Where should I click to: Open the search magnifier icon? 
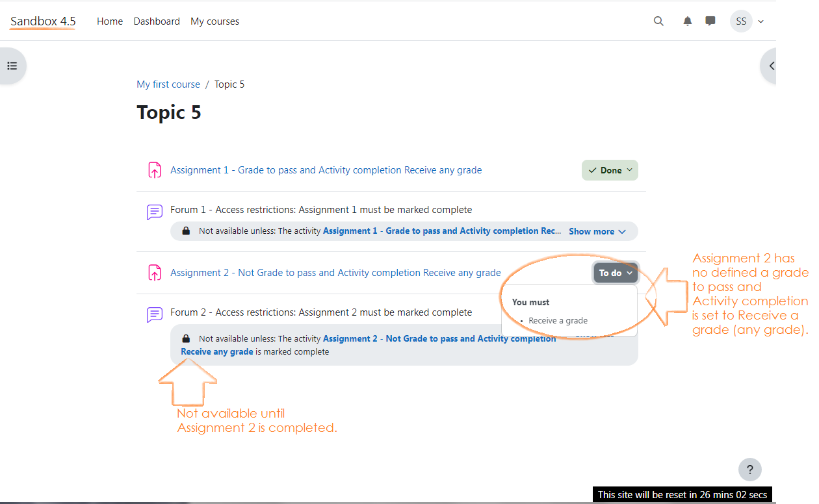(658, 21)
